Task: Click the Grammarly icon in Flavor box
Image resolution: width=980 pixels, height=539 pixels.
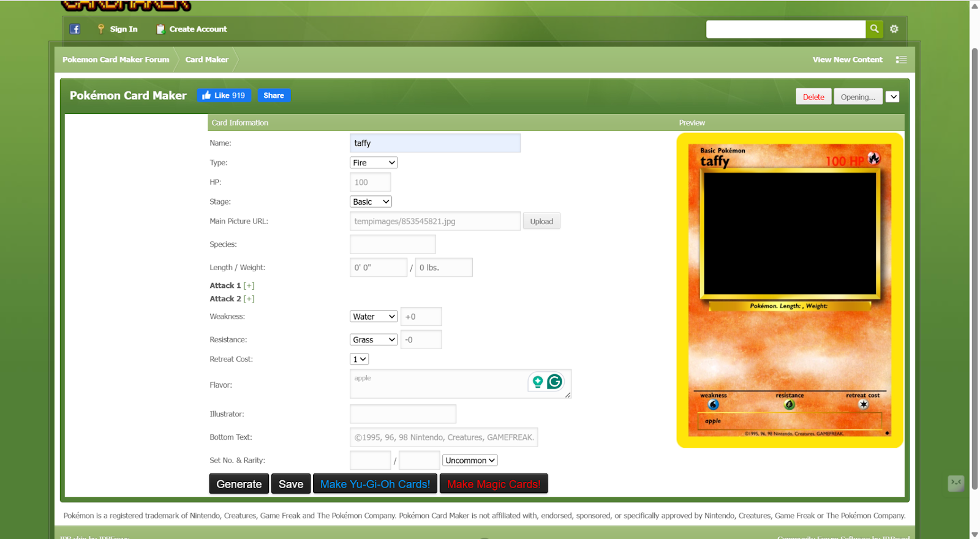Action: click(555, 382)
